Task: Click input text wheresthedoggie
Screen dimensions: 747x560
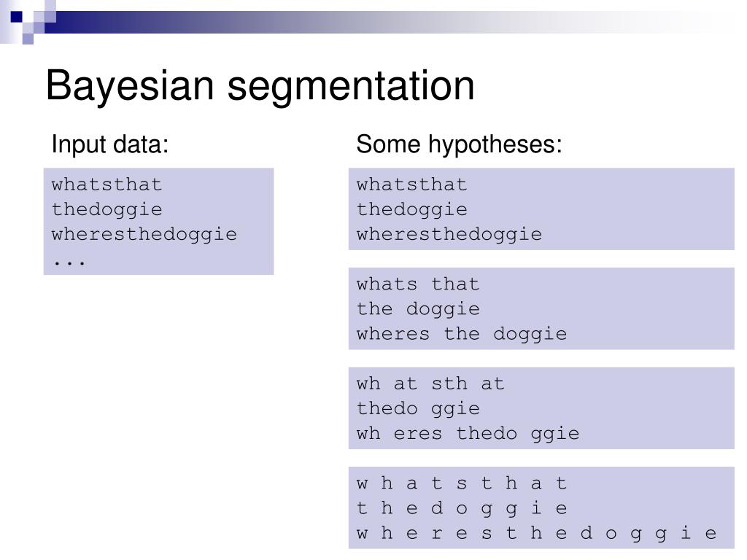Action: (144, 235)
